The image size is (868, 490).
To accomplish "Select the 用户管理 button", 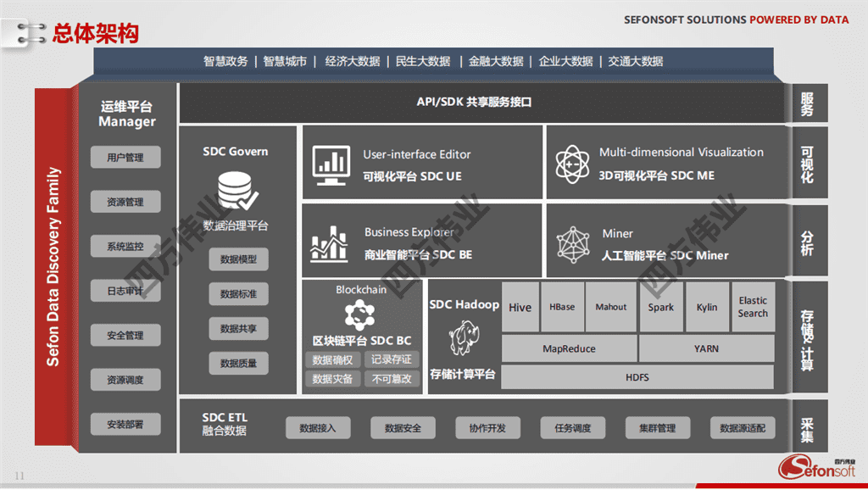I will (125, 158).
